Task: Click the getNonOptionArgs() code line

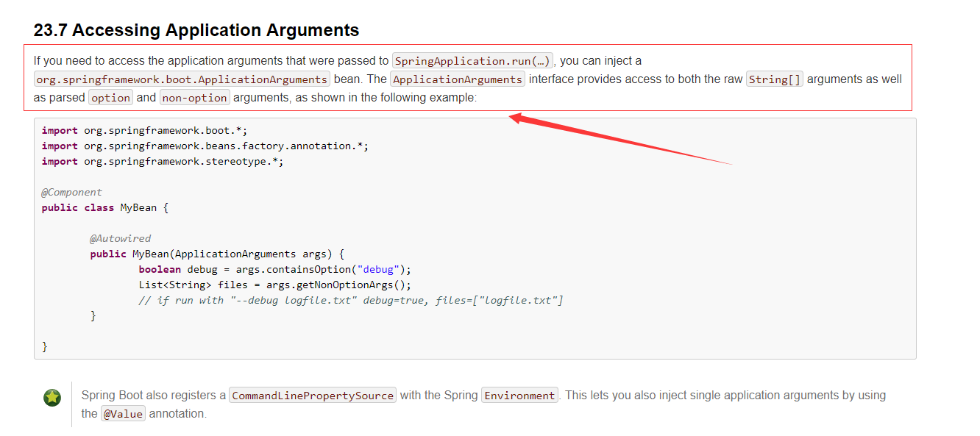Action: pos(275,285)
